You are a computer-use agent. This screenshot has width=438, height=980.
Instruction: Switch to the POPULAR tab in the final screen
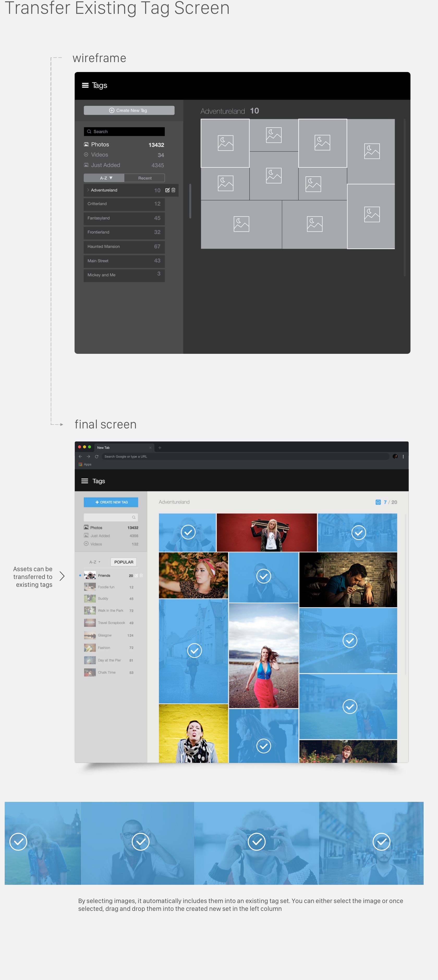pos(124,562)
